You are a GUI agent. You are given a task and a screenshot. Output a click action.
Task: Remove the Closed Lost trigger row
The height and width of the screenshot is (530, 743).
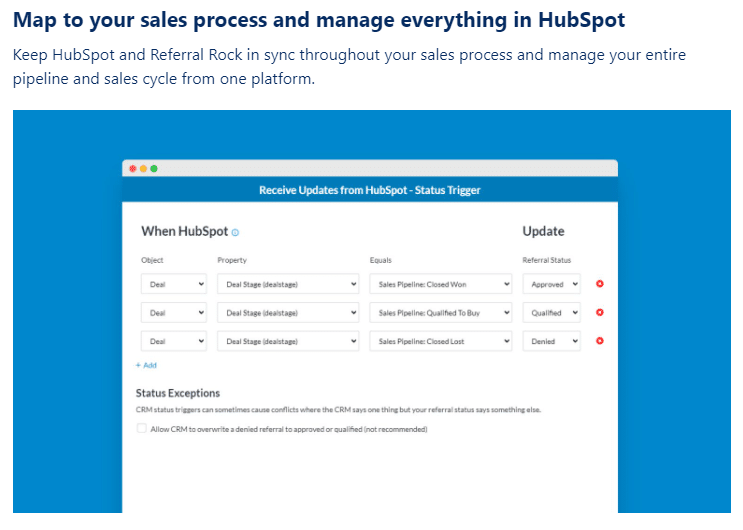tap(599, 340)
